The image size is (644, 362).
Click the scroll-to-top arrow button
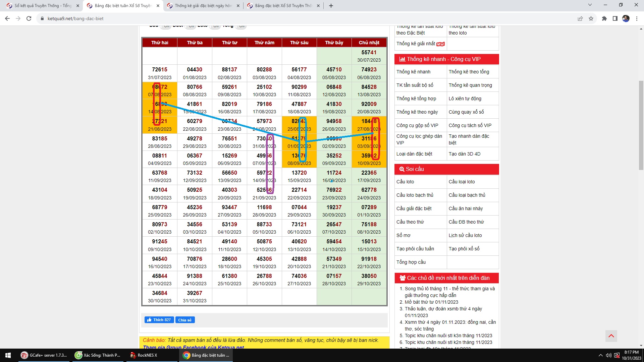tap(611, 336)
